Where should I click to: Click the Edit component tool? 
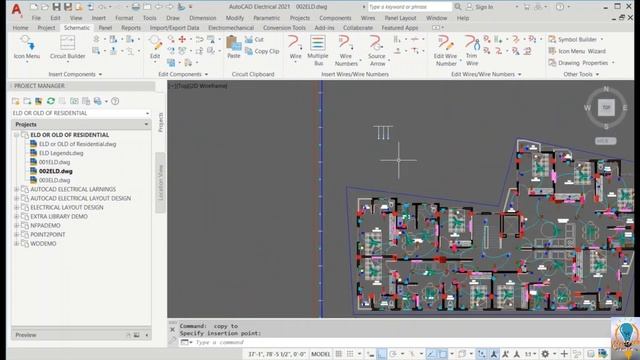pyautogui.click(x=155, y=48)
